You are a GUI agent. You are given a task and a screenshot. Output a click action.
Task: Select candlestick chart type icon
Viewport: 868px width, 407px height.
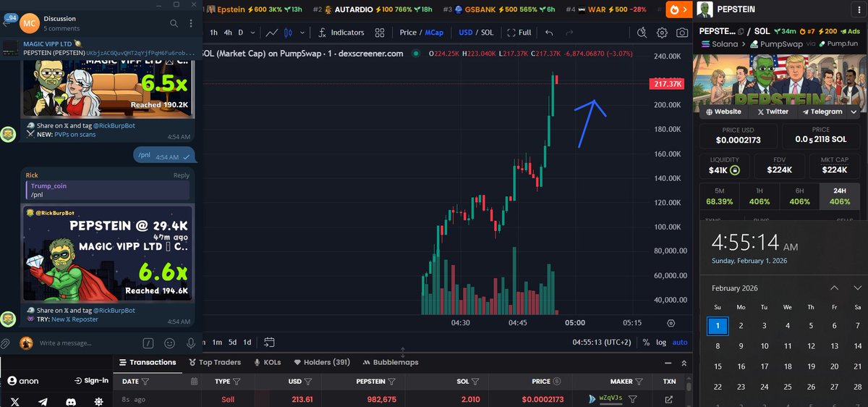[288, 33]
